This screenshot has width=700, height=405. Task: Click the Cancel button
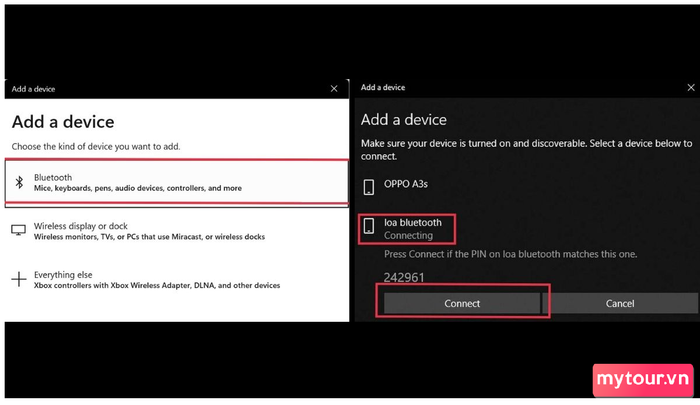(x=620, y=304)
